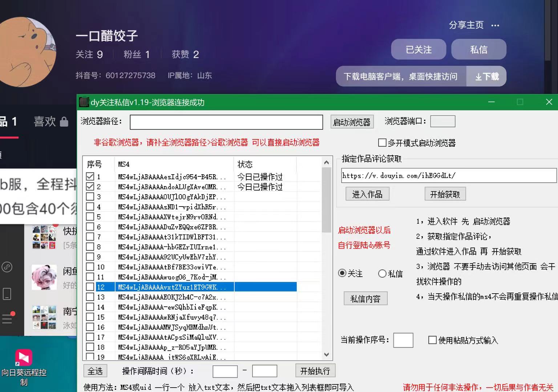The image size is (558, 392).
Task: Select row 4 MS4wLjABAAAAsND1 entry
Action: tap(172, 207)
